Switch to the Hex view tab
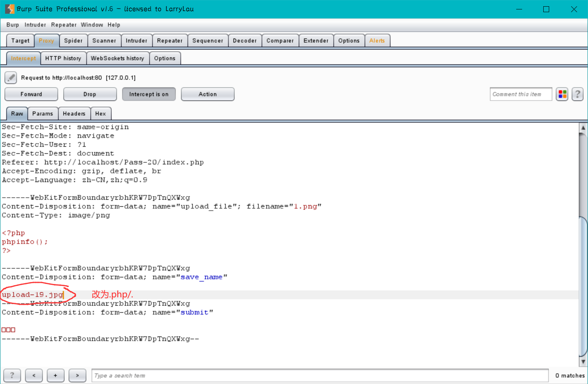 (x=101, y=113)
